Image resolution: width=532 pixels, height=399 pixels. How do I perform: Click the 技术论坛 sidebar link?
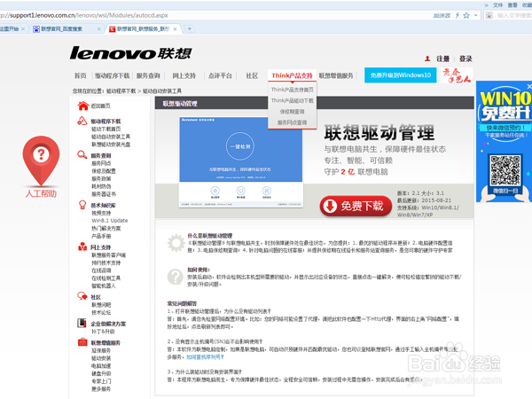pyautogui.click(x=101, y=312)
